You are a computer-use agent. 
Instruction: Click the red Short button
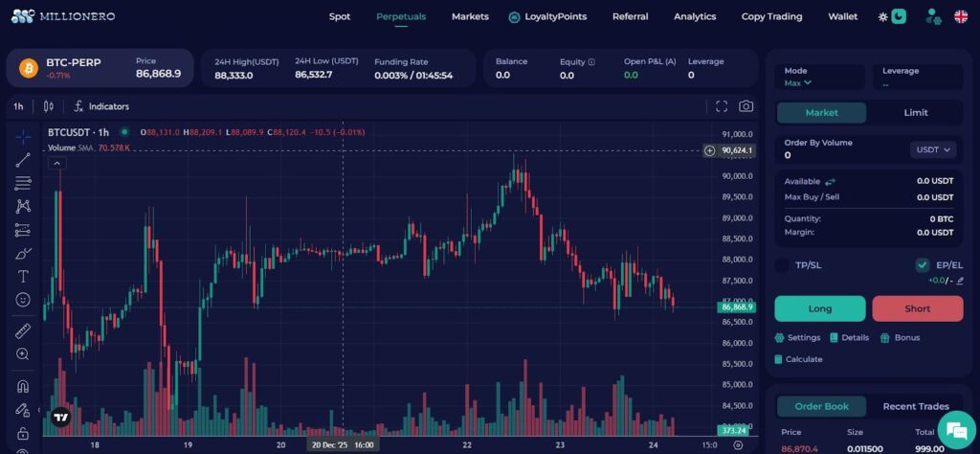(x=917, y=308)
